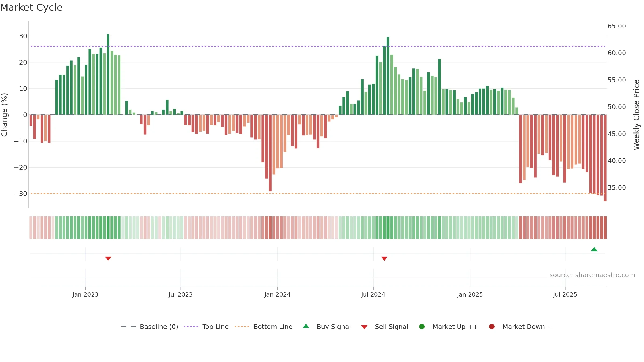The height and width of the screenshot is (362, 644).
Task: Click the Buy Signal legend label
Action: pos(334,327)
